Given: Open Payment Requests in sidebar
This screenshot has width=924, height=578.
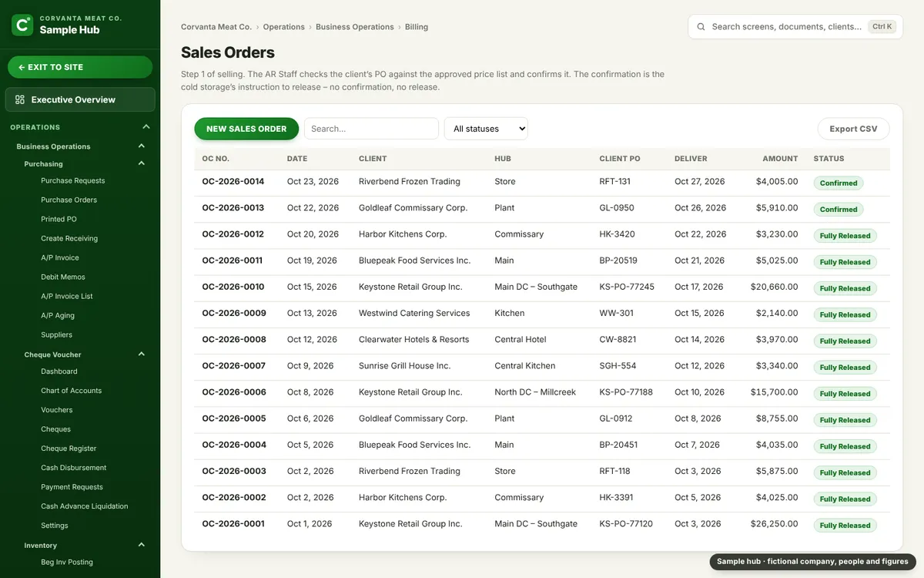Looking at the screenshot, I should (72, 487).
